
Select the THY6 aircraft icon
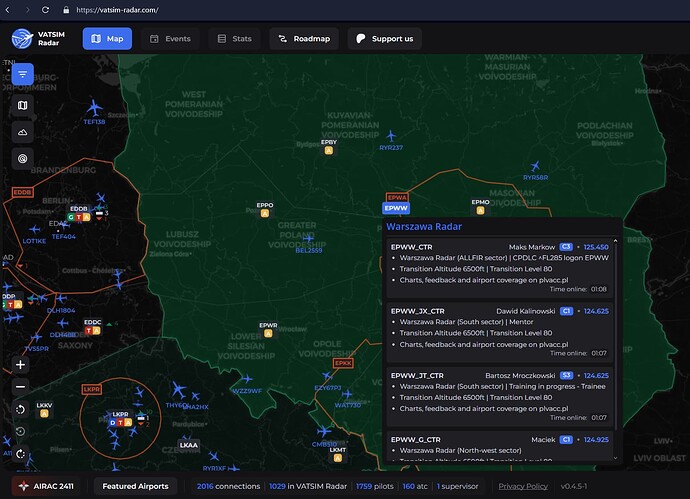coord(178,390)
